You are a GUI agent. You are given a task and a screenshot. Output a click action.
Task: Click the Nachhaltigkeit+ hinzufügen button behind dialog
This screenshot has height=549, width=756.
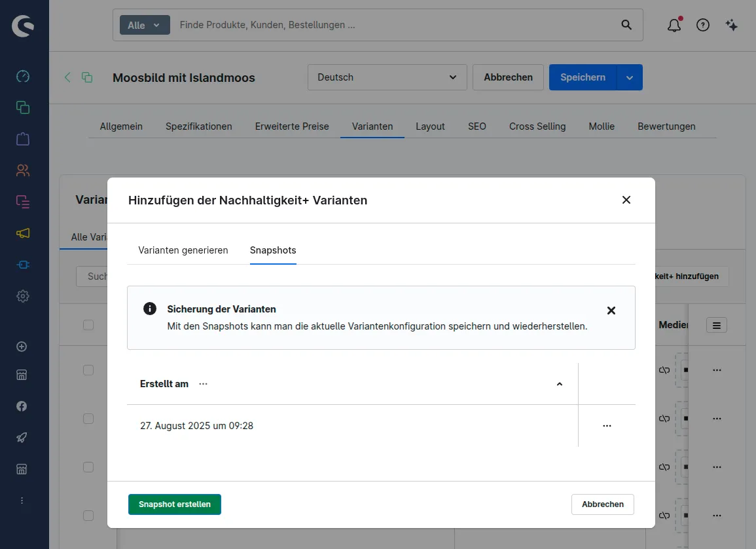(x=691, y=276)
